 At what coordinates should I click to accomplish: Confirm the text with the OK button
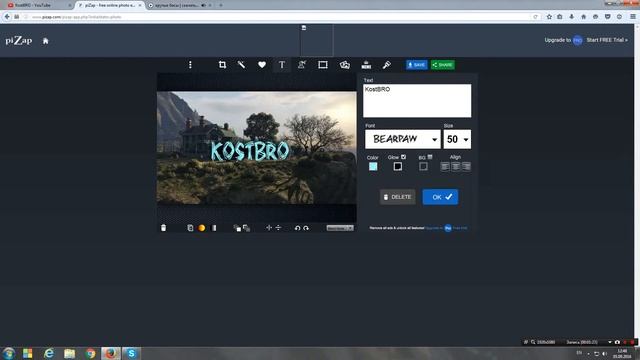(440, 197)
